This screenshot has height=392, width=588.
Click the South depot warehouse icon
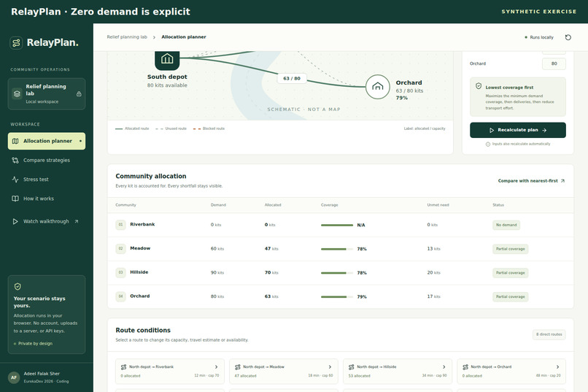[167, 59]
